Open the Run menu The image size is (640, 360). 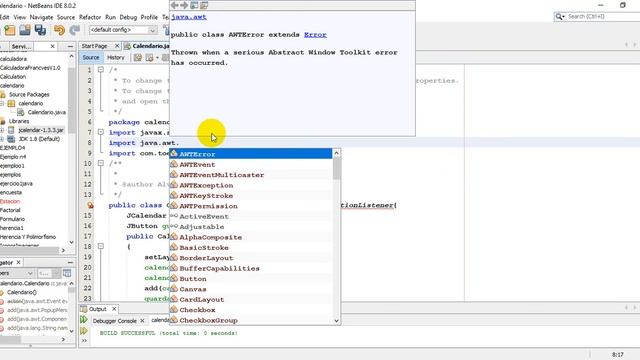[110, 17]
